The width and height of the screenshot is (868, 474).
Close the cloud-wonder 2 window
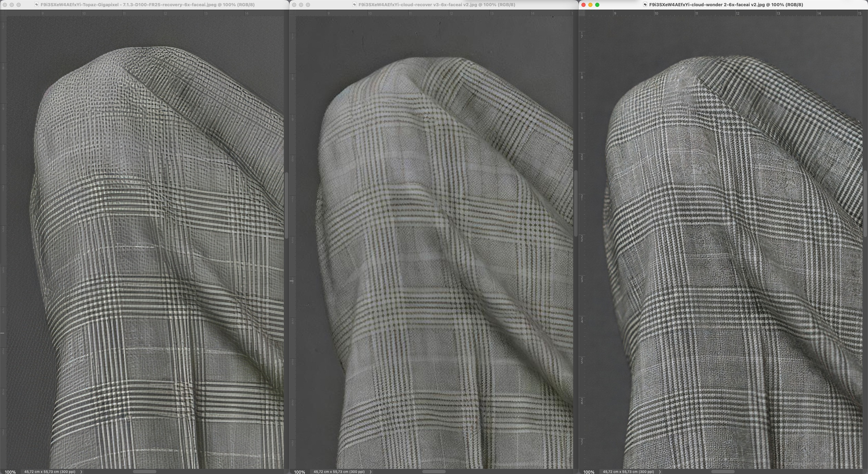(583, 5)
